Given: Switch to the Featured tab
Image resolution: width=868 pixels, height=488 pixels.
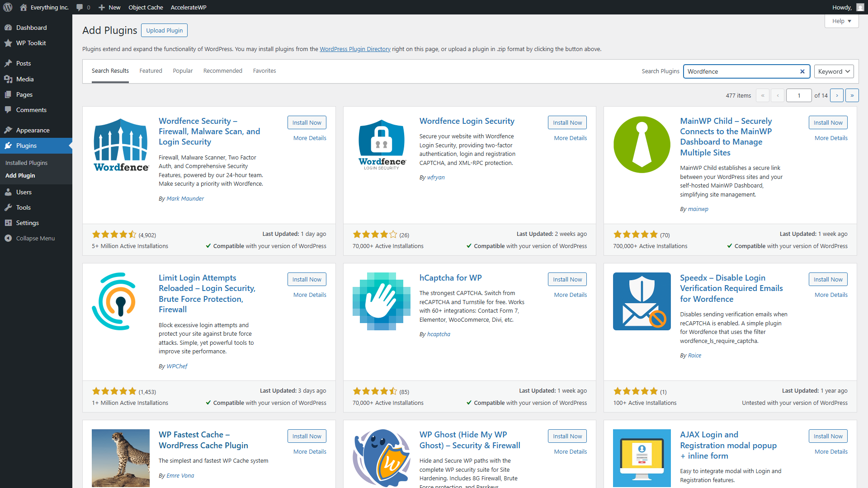Looking at the screenshot, I should (151, 71).
